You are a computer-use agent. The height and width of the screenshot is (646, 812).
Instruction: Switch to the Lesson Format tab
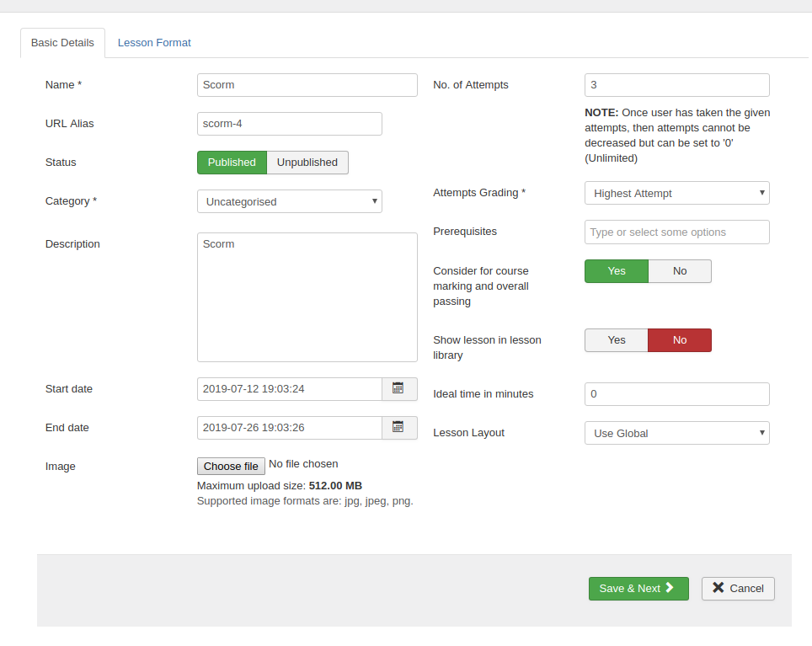(x=154, y=43)
